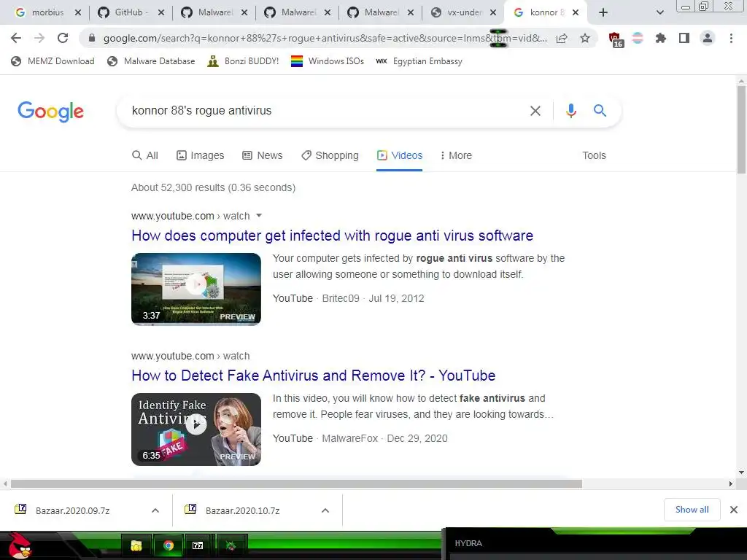Clear the search box with the X
This screenshot has height=560, width=747.
pos(535,111)
